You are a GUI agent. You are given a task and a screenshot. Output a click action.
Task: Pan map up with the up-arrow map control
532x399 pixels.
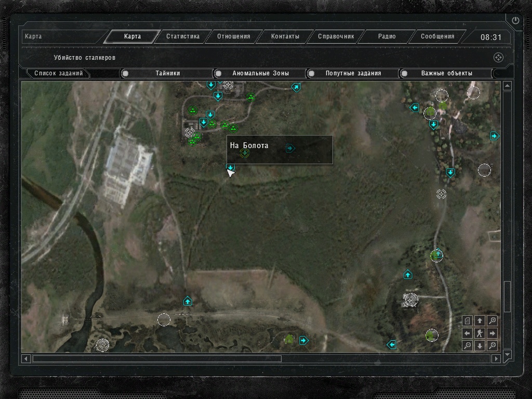coord(480,321)
